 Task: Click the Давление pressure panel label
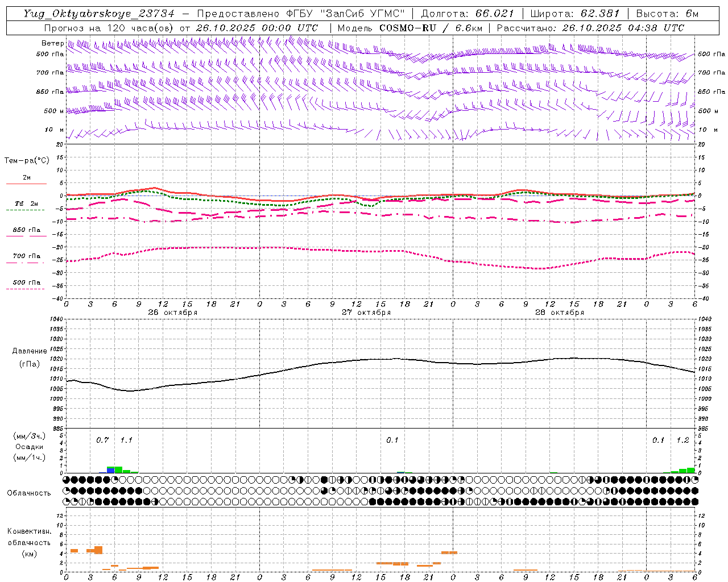coord(29,351)
